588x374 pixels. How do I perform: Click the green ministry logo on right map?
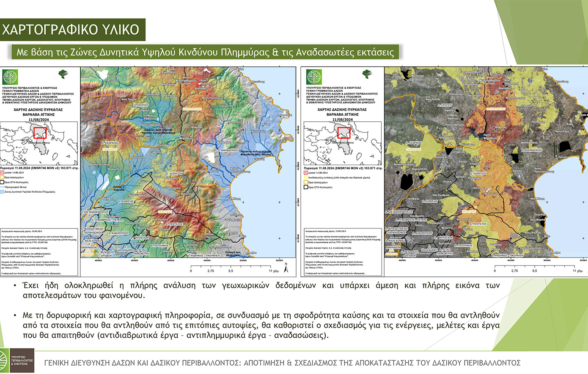coord(314,77)
